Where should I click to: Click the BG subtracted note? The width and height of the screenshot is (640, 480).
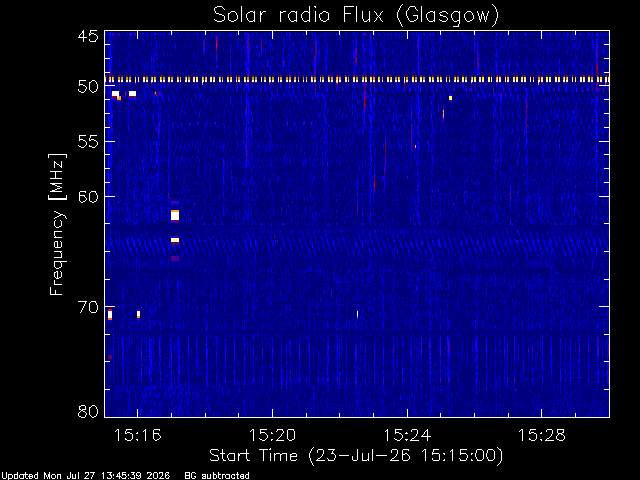click(x=217, y=476)
